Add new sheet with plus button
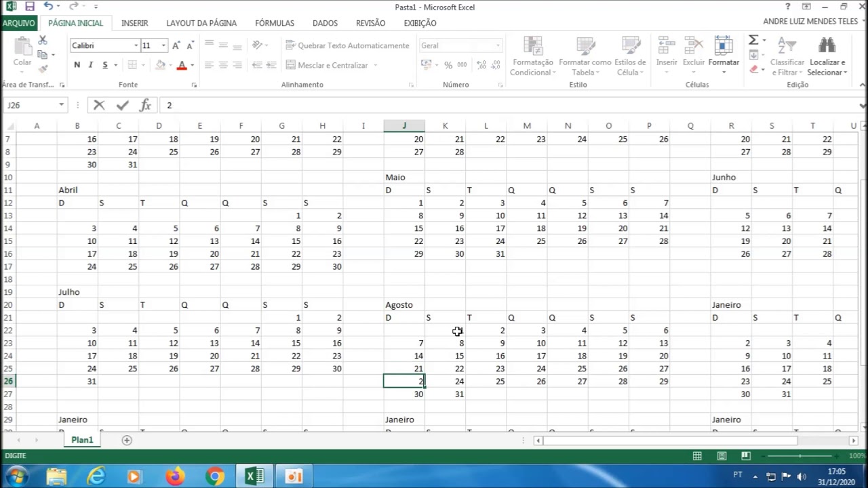Screen dimensions: 868x488 coord(127,441)
